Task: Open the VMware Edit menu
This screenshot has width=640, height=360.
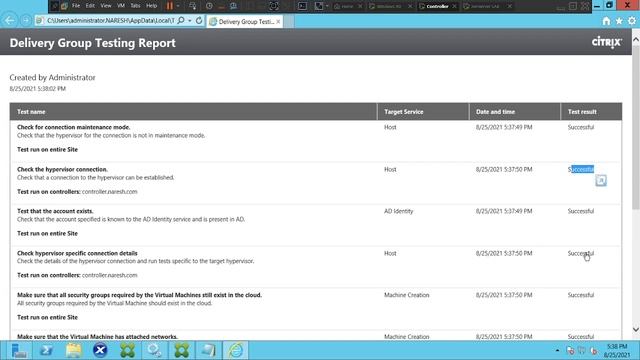Action: point(90,6)
